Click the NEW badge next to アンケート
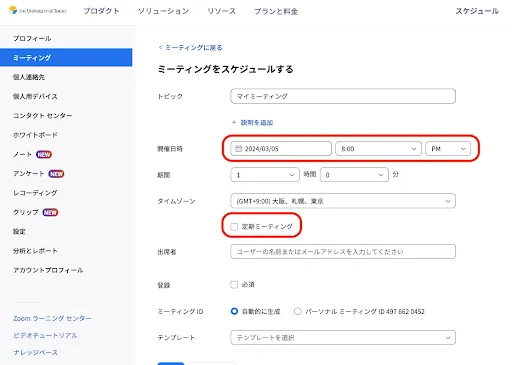Image resolution: width=512 pixels, height=365 pixels. (56, 174)
